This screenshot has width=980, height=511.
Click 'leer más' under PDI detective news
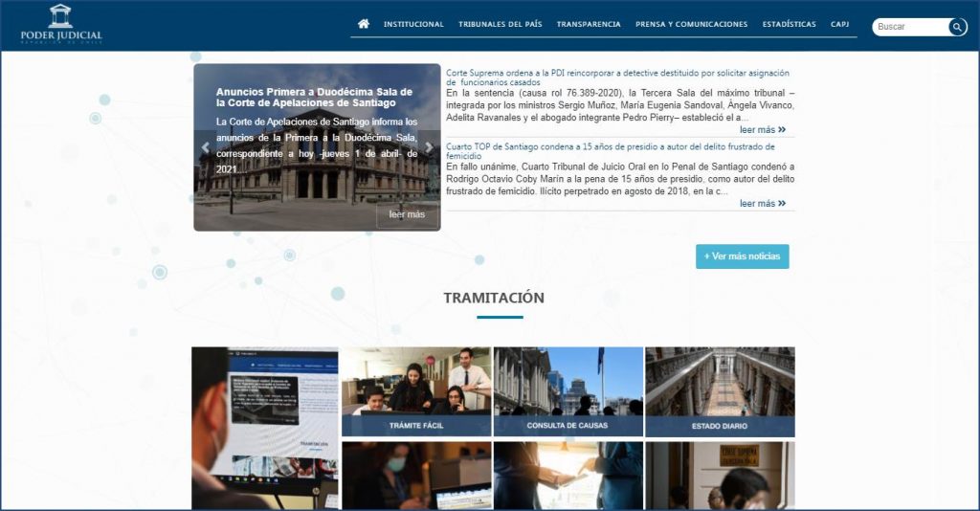pos(763,130)
